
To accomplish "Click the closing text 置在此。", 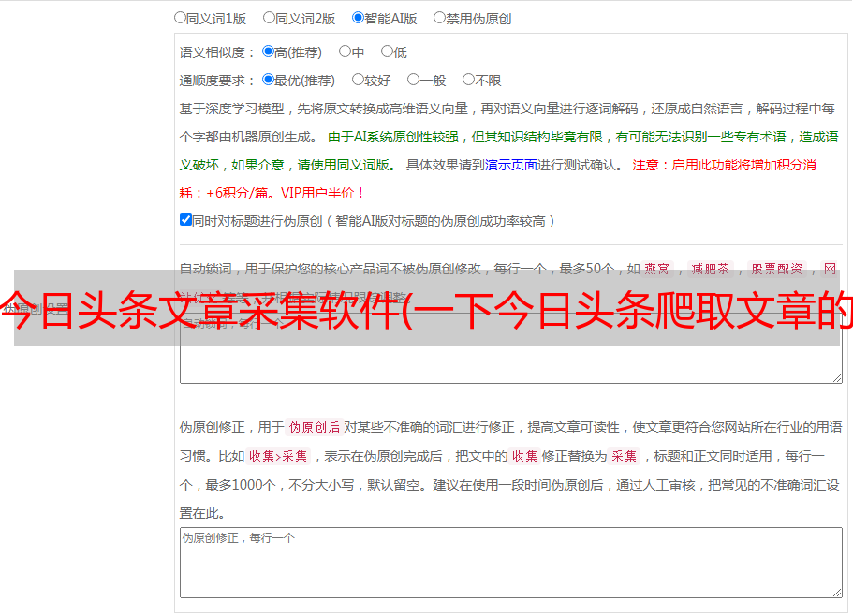I will [x=202, y=513].
